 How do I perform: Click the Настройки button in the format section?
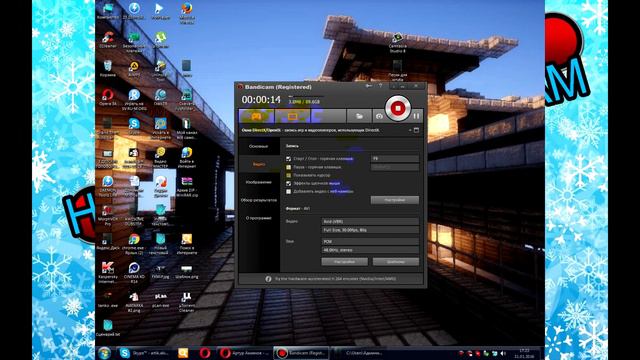coord(344,262)
